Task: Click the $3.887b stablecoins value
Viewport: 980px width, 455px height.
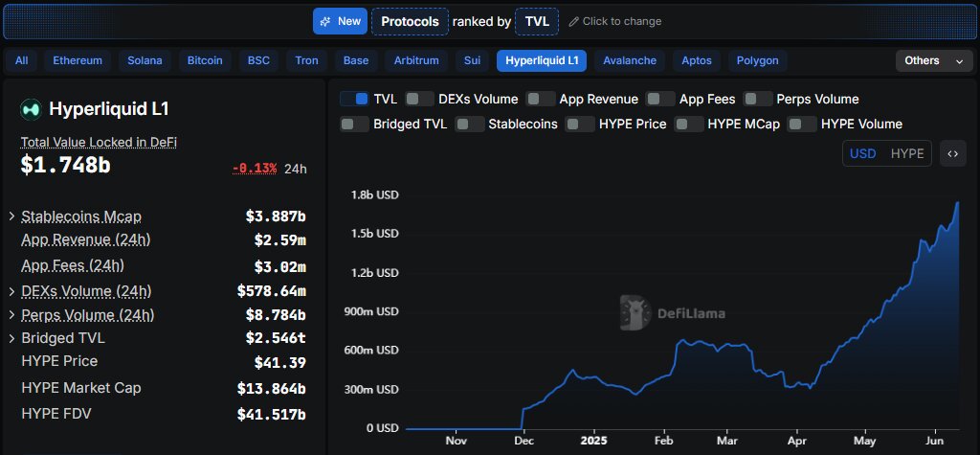Action: point(276,216)
